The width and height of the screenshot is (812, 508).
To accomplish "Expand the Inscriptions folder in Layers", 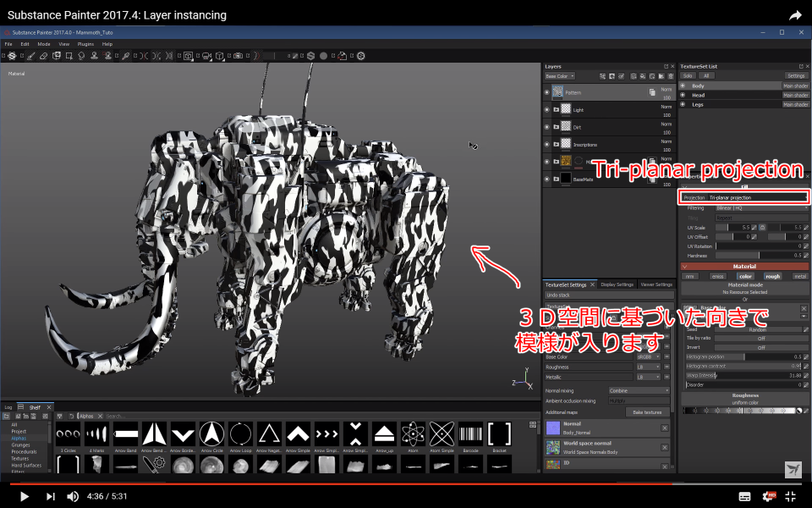I will click(557, 144).
